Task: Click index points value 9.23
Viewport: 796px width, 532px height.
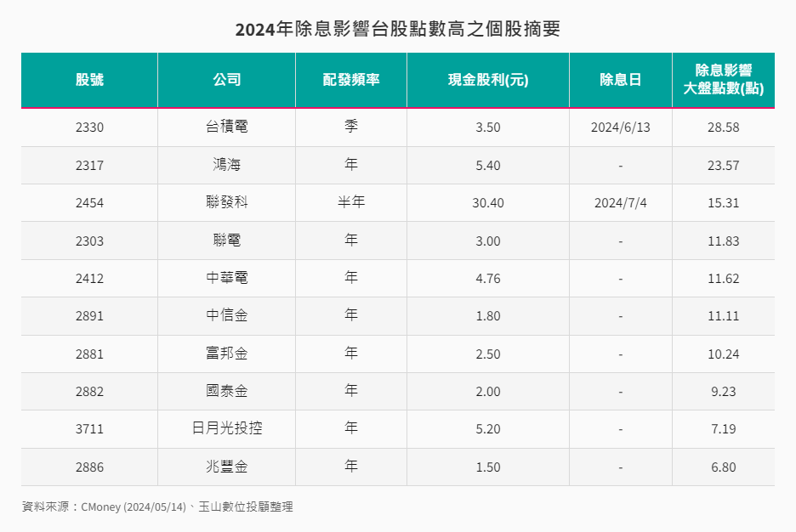Action: [724, 392]
